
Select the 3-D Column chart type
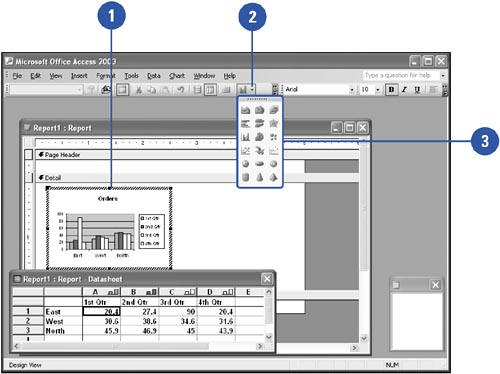[259, 137]
